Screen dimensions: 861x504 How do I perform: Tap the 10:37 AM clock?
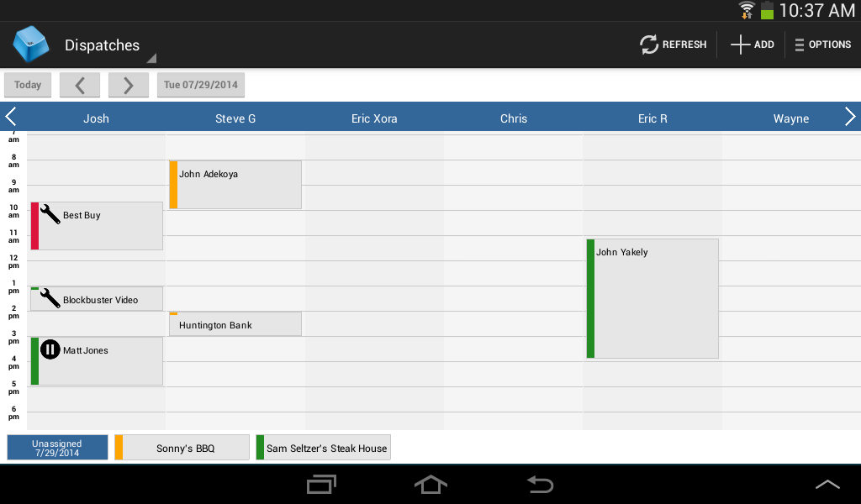point(816,10)
